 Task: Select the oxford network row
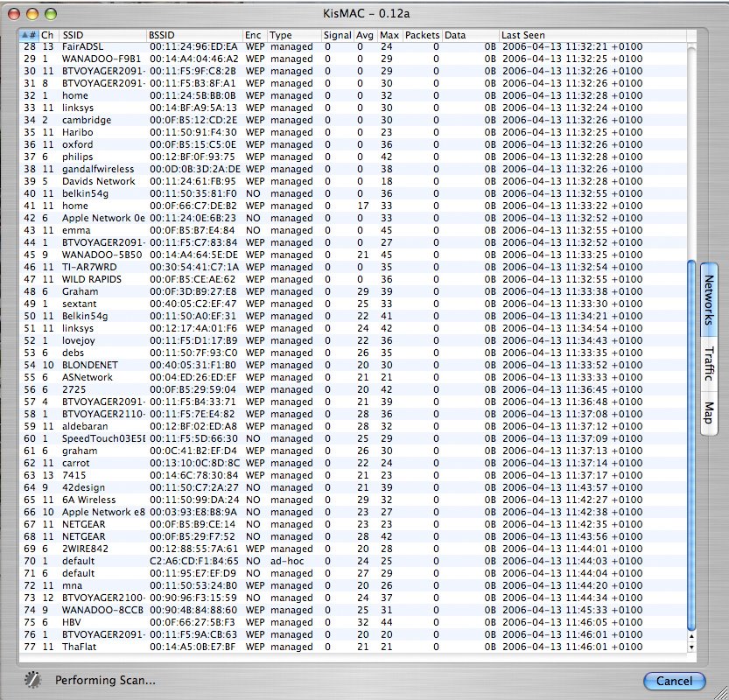[353, 144]
